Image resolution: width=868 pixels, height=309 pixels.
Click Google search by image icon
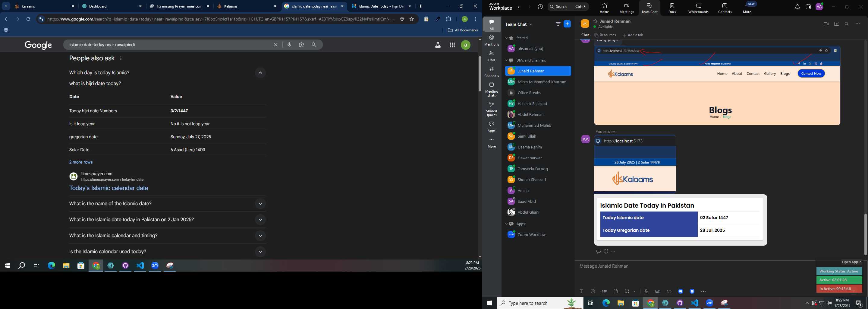(301, 45)
